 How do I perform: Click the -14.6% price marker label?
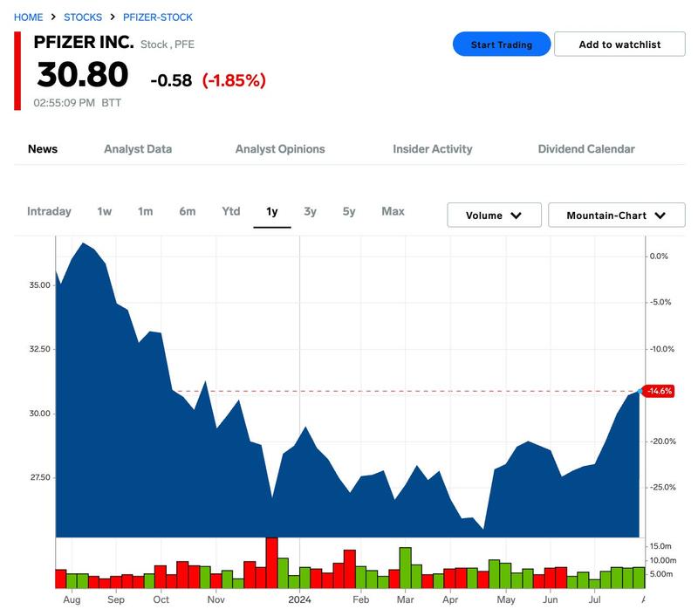(660, 391)
